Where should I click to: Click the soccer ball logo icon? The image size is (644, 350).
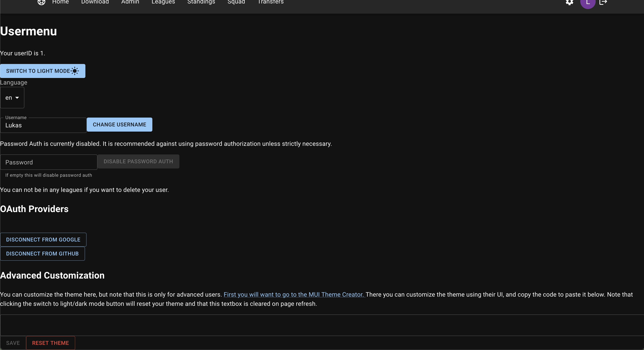coord(41,2)
